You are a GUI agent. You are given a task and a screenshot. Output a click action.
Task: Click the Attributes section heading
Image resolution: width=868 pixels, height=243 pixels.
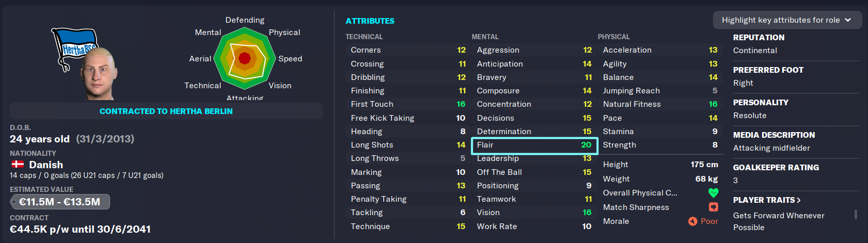370,21
